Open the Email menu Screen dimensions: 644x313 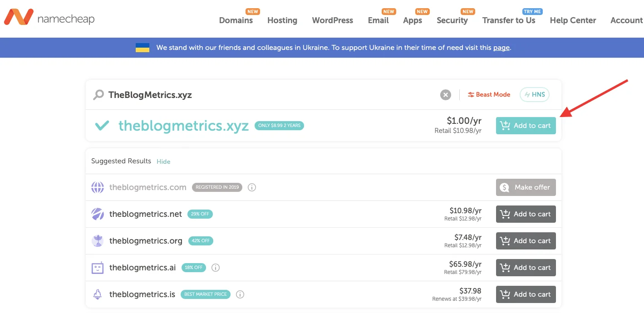379,20
